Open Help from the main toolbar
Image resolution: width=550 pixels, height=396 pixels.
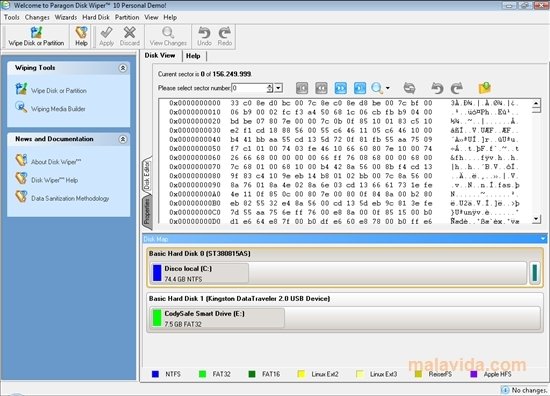coord(81,36)
